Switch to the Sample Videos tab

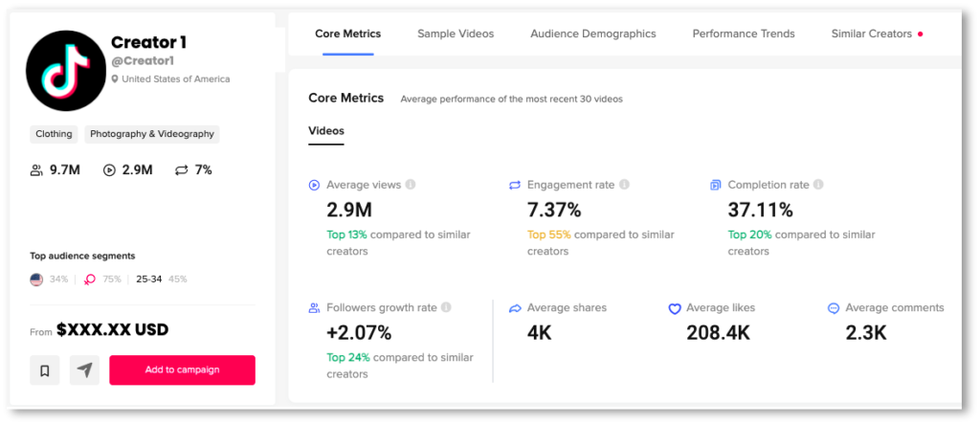456,34
